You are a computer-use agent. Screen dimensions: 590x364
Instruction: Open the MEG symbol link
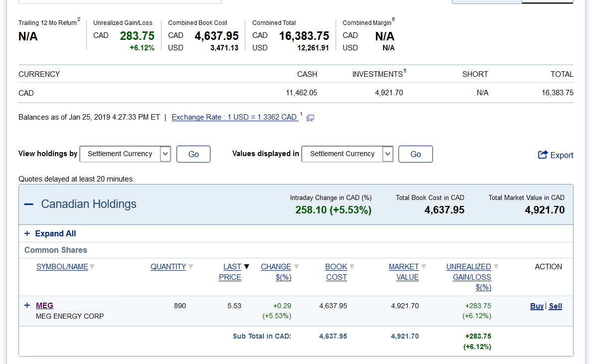(x=44, y=305)
